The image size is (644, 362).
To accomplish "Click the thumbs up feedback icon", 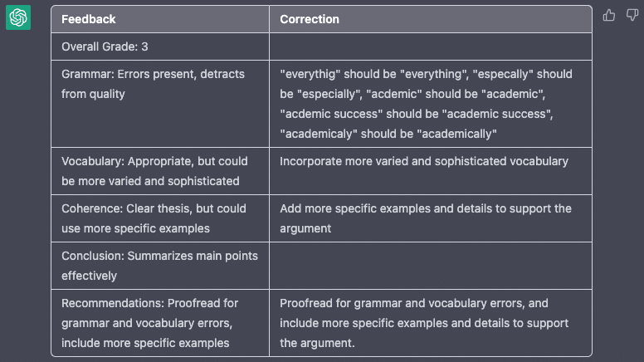I will point(610,15).
